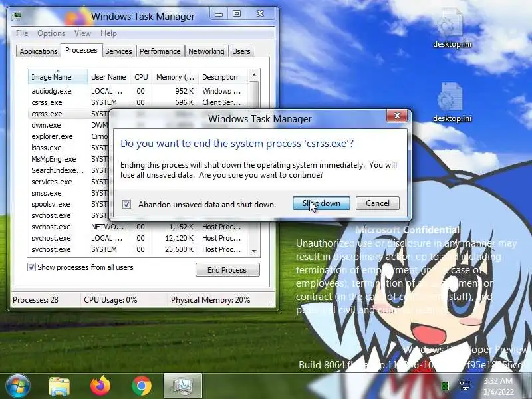Image resolution: width=532 pixels, height=399 pixels.
Task: Select the audiodg.exe process row
Action: (x=138, y=91)
